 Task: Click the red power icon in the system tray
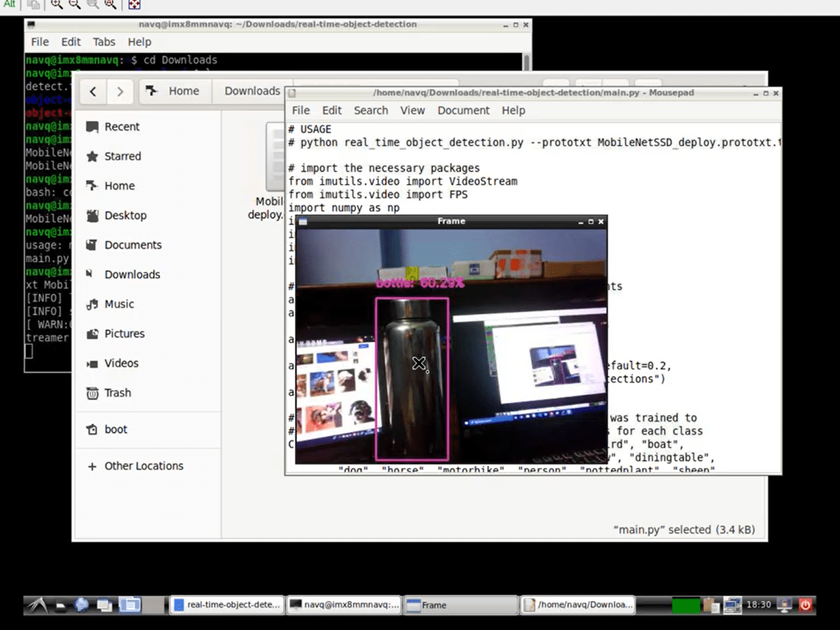point(805,605)
